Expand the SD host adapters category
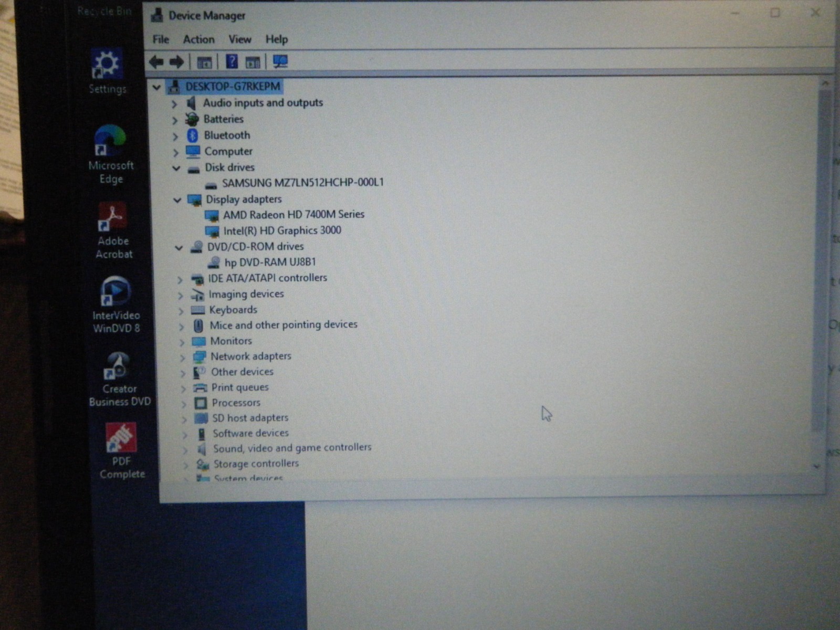 (x=184, y=419)
